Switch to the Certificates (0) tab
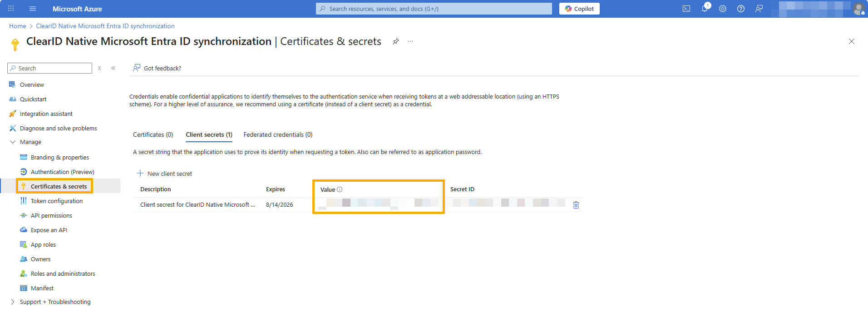 click(x=153, y=134)
